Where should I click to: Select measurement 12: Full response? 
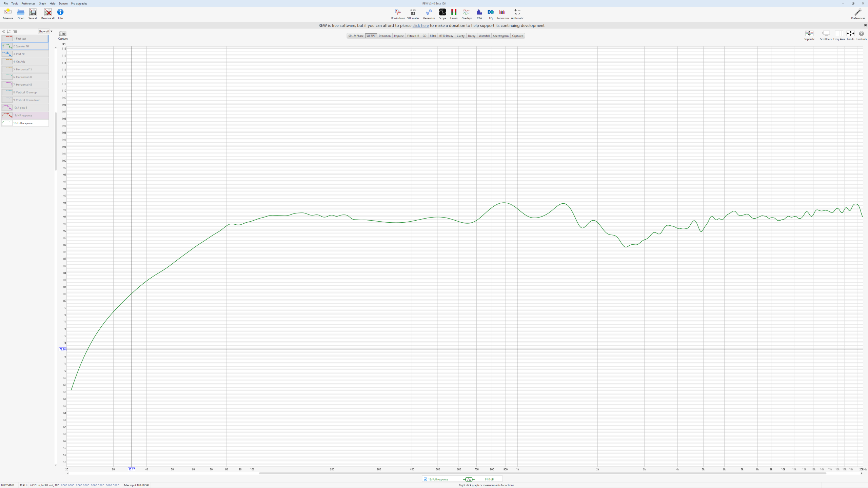pyautogui.click(x=25, y=123)
